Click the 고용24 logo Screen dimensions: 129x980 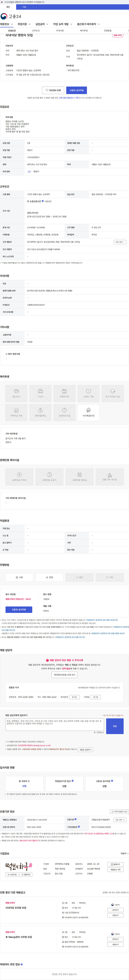[x=11, y=16]
